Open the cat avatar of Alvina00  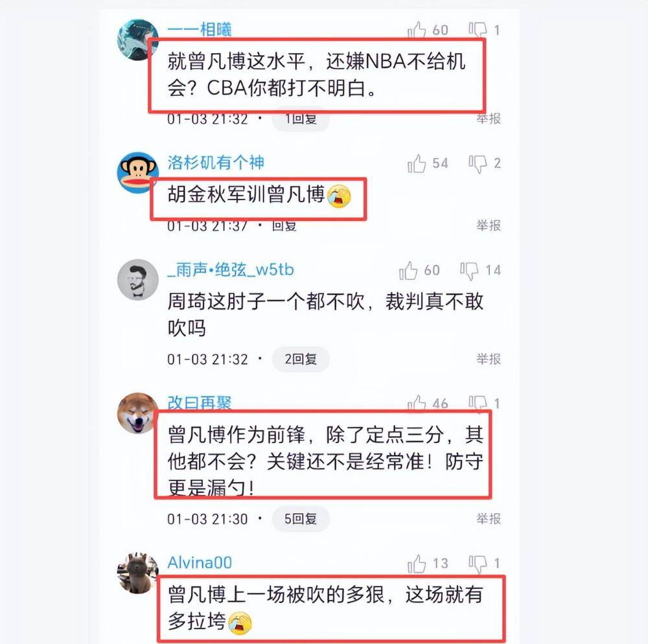pos(137,573)
